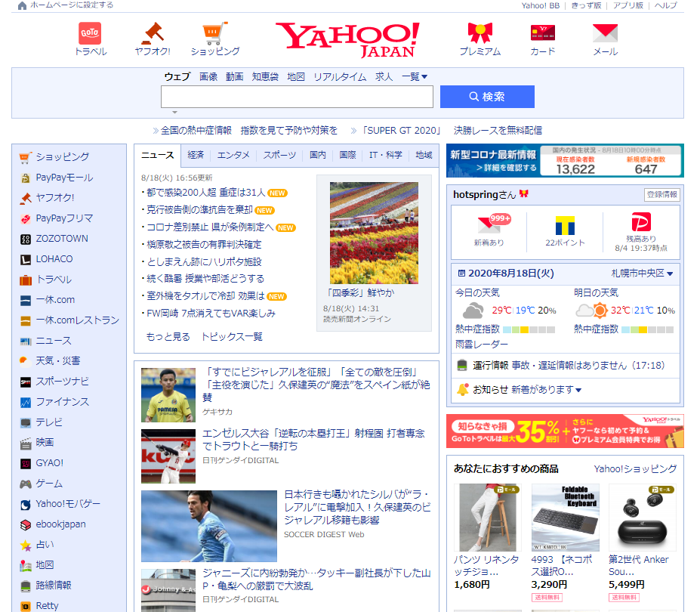Select 画像 search type
Screen dimensions: 700x612
click(x=208, y=77)
